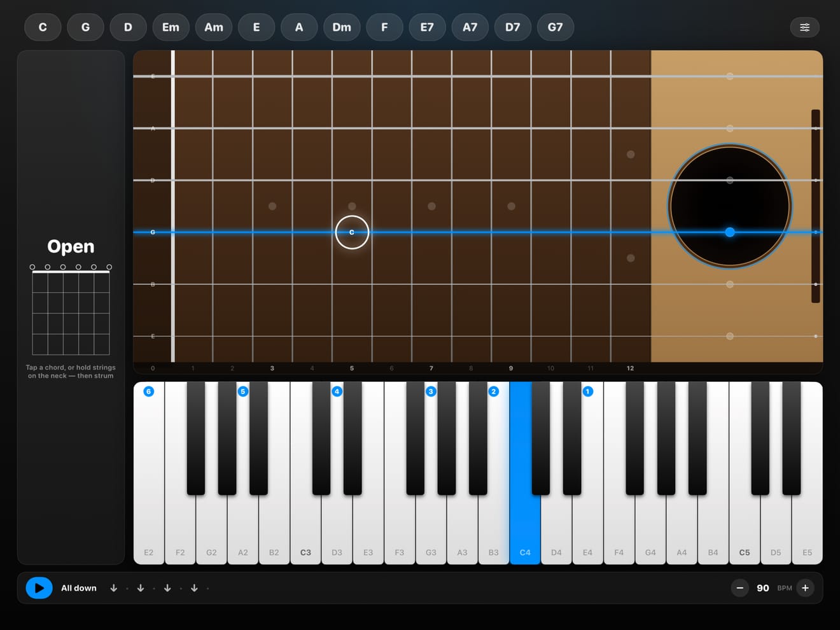
Task: Click string marker 3 on the keyboard
Action: [431, 391]
